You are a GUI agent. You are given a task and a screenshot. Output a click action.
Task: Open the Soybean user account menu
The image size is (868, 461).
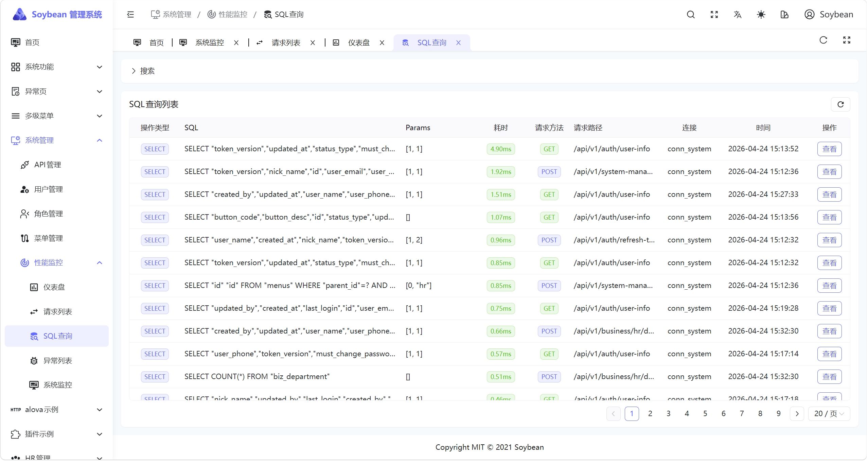[829, 15]
